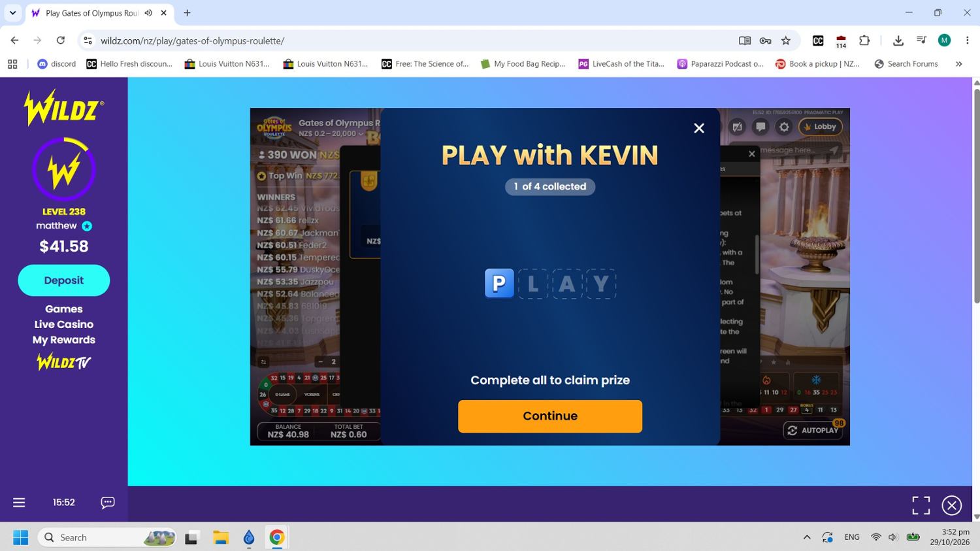This screenshot has width=980, height=551.
Task: Open the password manager key icon
Action: pyautogui.click(x=765, y=41)
